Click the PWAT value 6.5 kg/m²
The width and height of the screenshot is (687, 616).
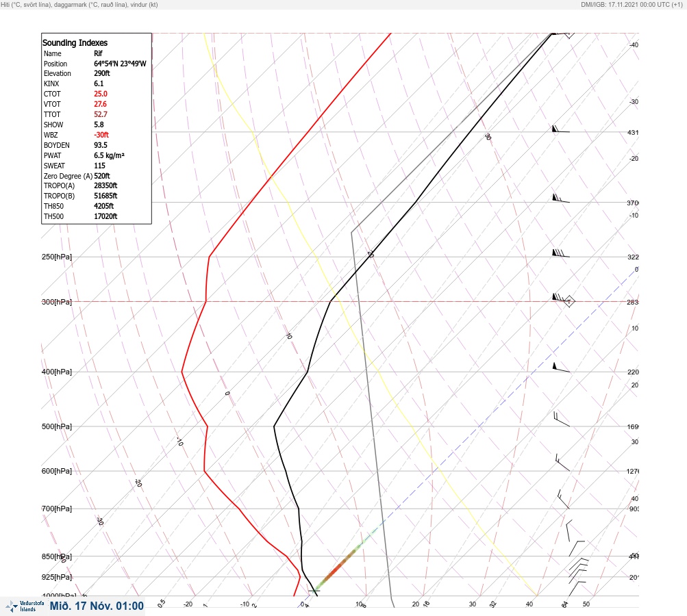pyautogui.click(x=109, y=155)
